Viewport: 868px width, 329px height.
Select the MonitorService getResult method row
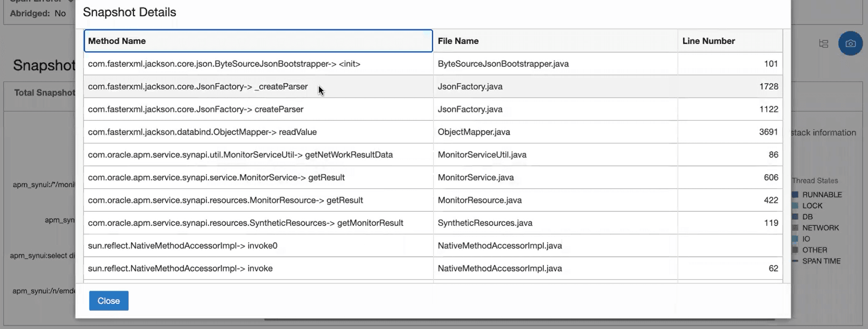coord(216,178)
